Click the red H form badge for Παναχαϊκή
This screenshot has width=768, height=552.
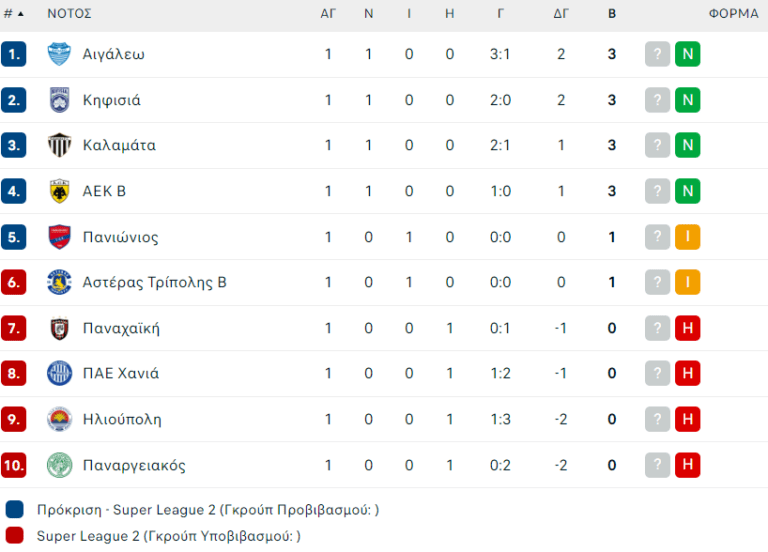pyautogui.click(x=687, y=328)
